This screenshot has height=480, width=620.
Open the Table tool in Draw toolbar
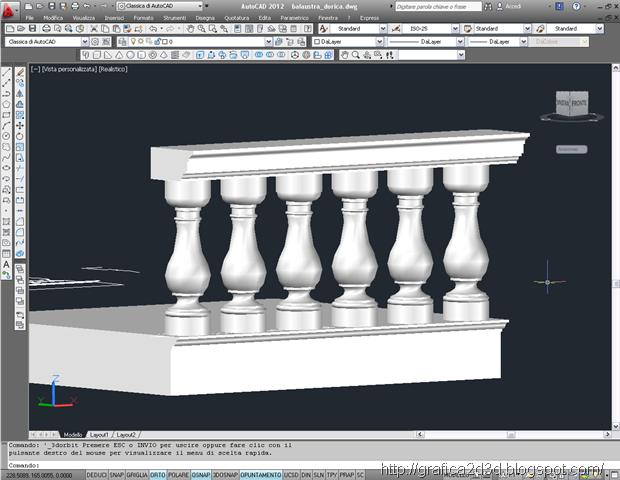[x=6, y=254]
